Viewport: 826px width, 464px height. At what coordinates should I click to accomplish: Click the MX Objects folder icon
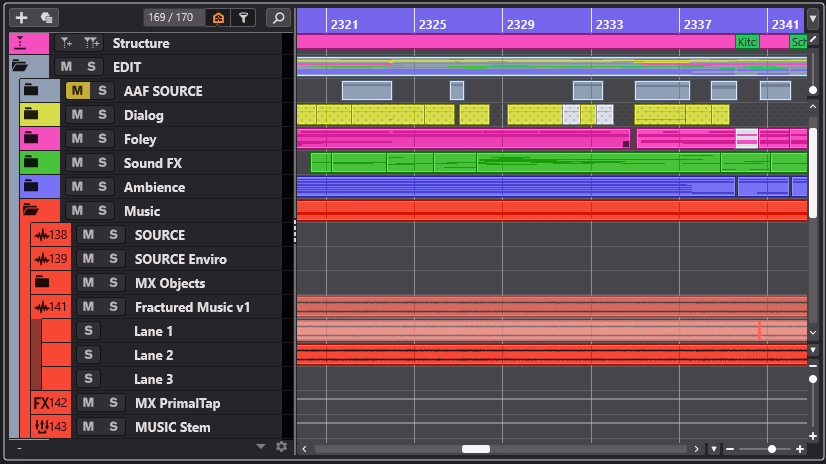42,282
